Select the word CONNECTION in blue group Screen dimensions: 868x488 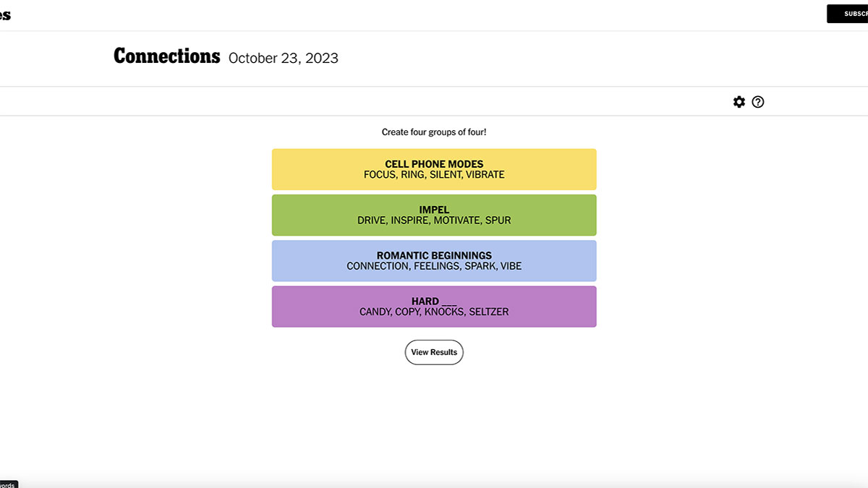pos(378,266)
